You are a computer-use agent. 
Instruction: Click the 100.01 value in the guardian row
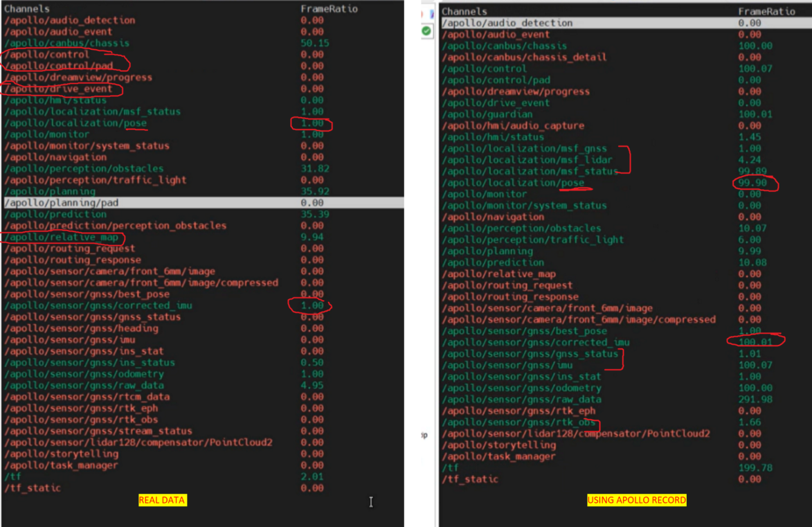click(x=755, y=114)
